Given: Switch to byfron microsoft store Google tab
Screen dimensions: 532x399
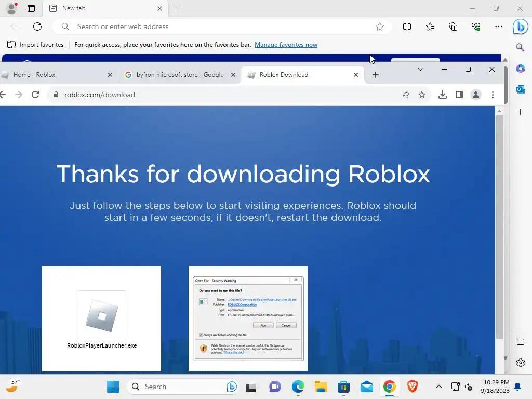Looking at the screenshot, I should tap(180, 75).
